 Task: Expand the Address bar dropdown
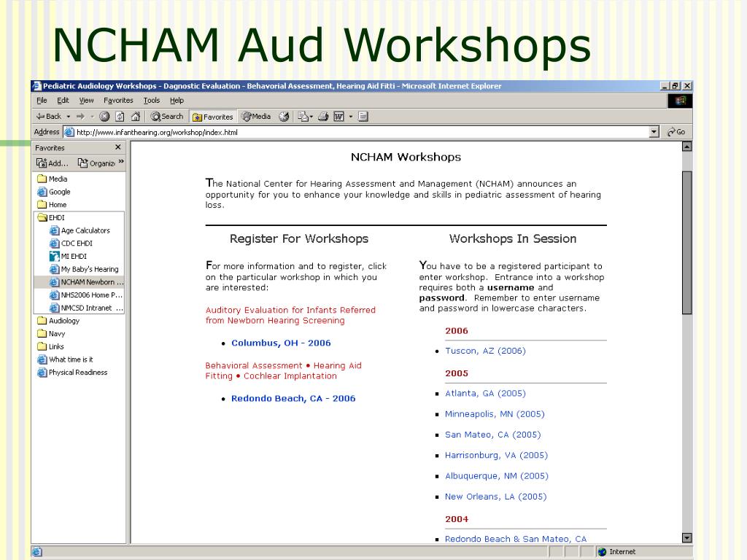(x=654, y=132)
